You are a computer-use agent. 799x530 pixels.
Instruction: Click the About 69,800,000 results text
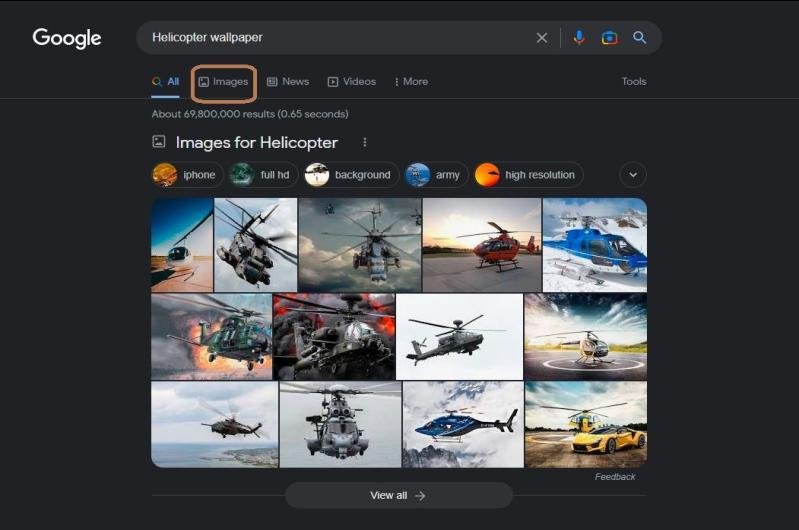point(250,114)
